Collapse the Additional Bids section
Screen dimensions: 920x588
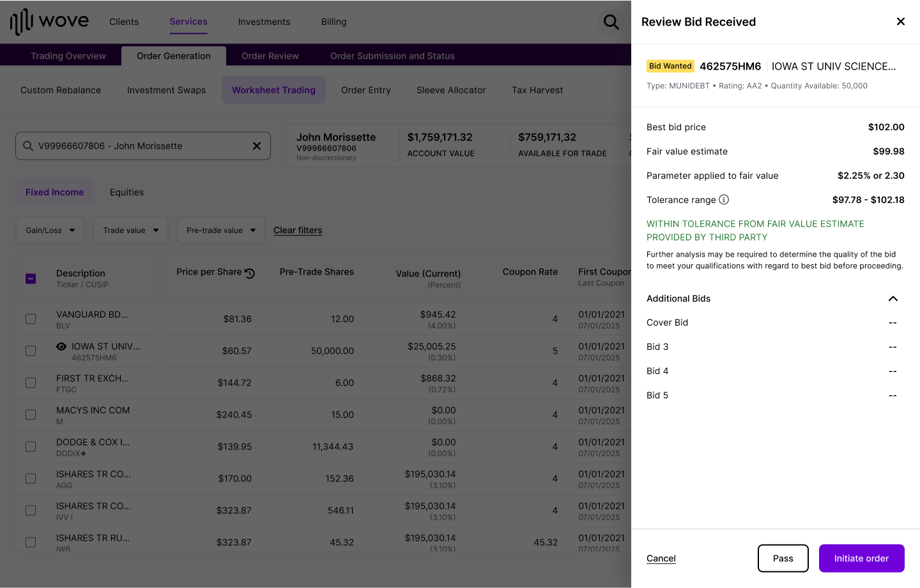coord(893,298)
